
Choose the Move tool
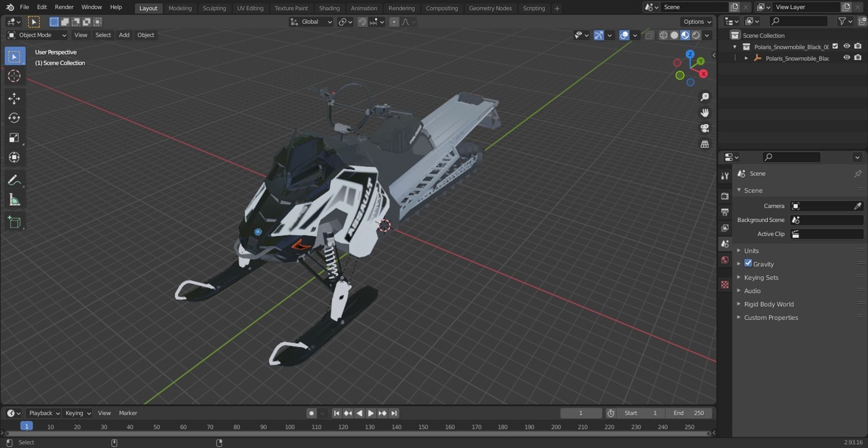(x=14, y=99)
